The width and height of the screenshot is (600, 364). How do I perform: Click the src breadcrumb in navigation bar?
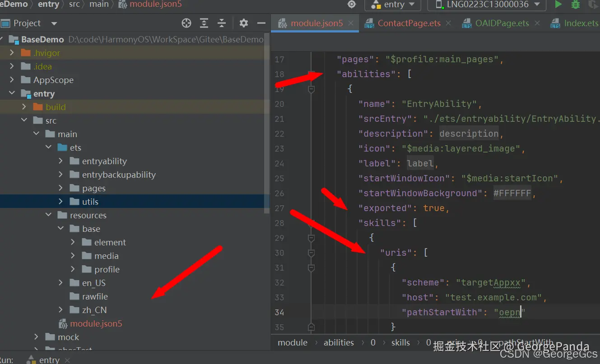(x=74, y=4)
